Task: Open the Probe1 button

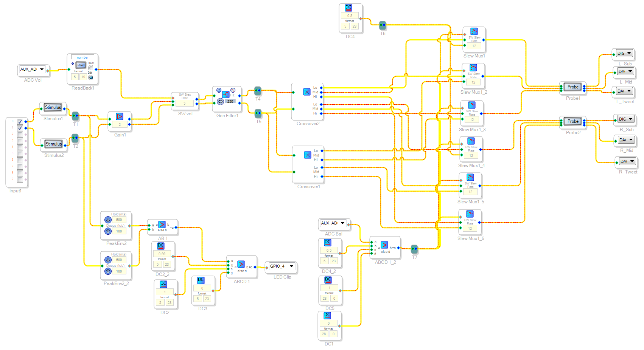Action: click(573, 87)
